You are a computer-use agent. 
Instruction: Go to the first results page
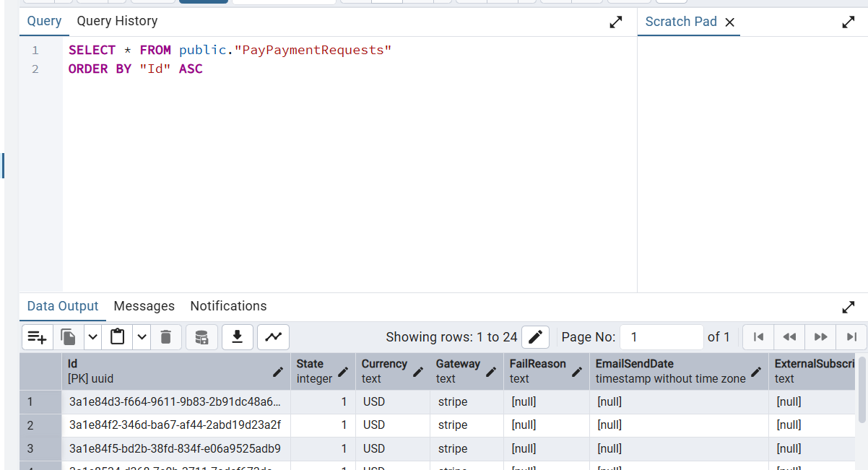pos(758,337)
